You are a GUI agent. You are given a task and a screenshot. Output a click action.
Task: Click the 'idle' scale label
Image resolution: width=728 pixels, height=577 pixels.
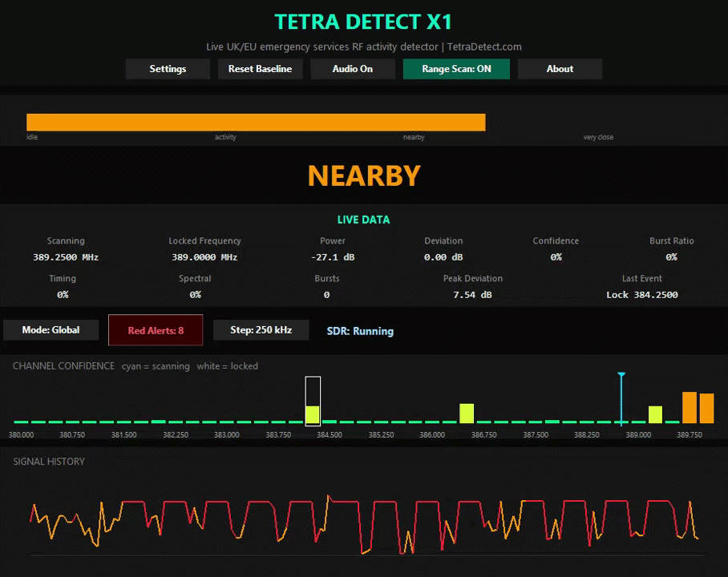pos(32,137)
